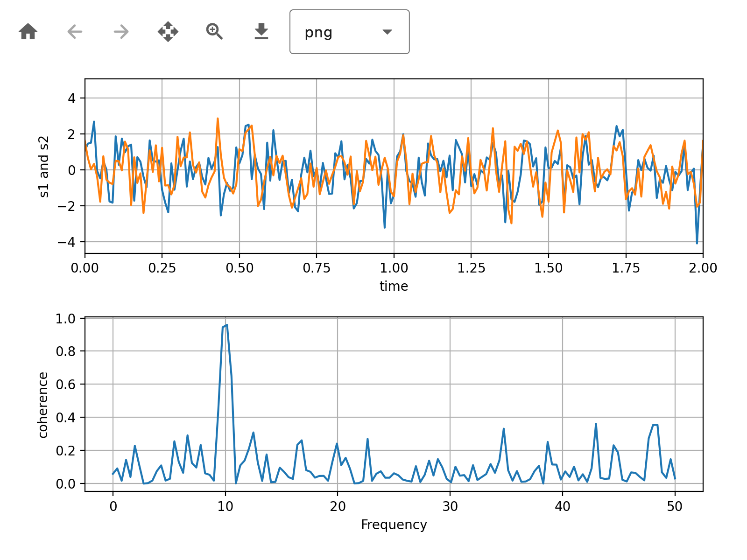Click the 'coherence' y-axis label

(x=43, y=405)
